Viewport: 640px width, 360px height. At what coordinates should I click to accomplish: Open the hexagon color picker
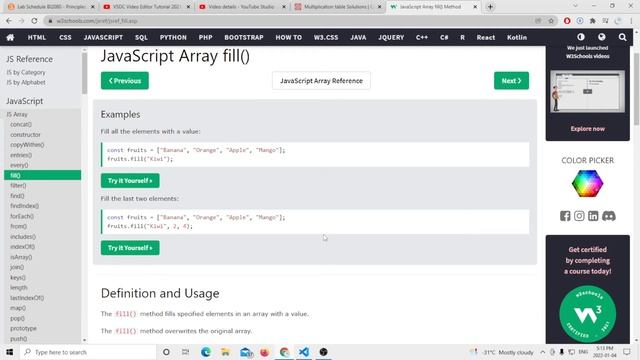(x=587, y=184)
